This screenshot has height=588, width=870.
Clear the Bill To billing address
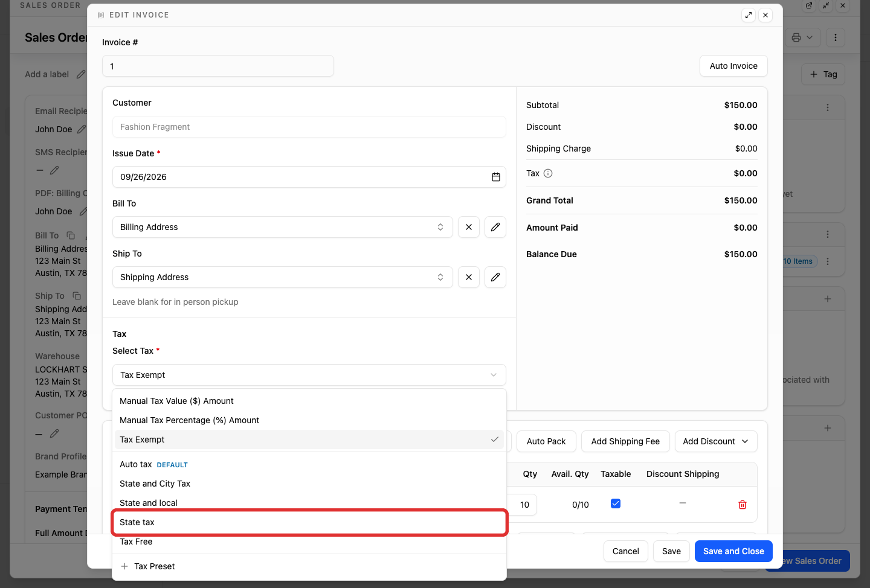469,227
